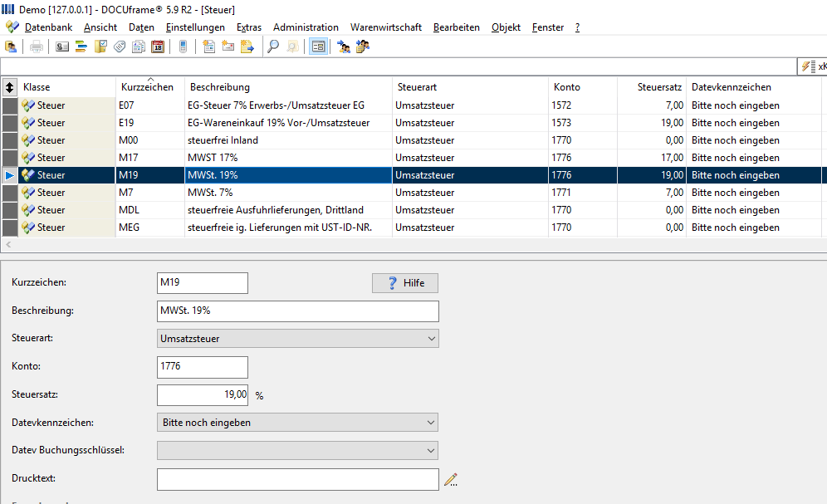
Task: Click the DOCUframe app icon in menu bar
Action: pos(12,27)
